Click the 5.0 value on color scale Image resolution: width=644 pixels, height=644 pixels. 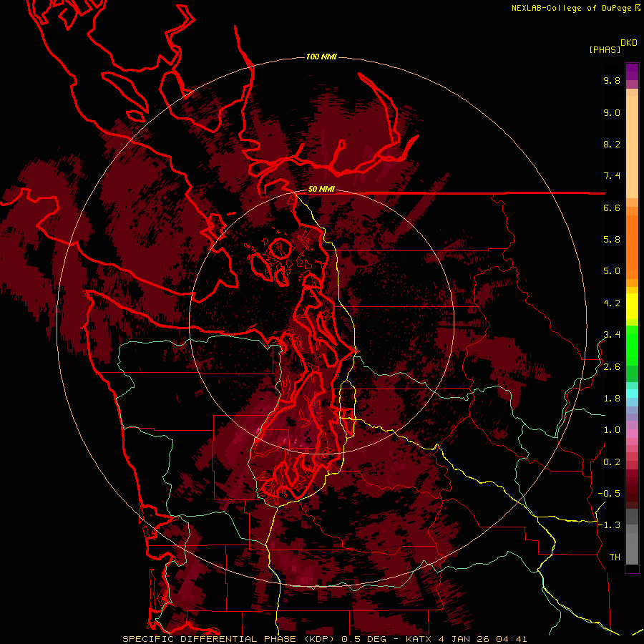point(612,271)
